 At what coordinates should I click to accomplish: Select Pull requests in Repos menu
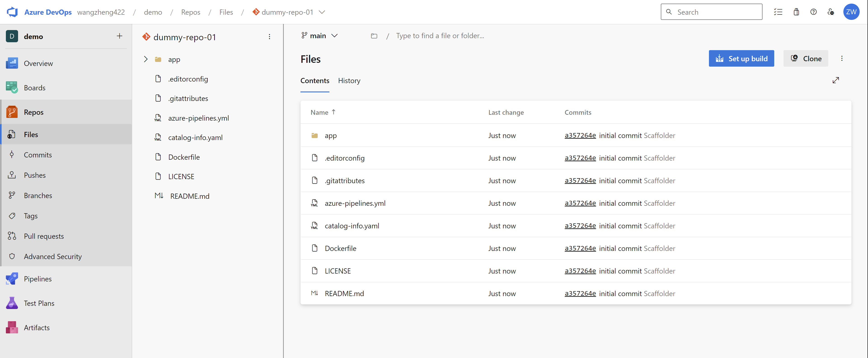(x=43, y=236)
